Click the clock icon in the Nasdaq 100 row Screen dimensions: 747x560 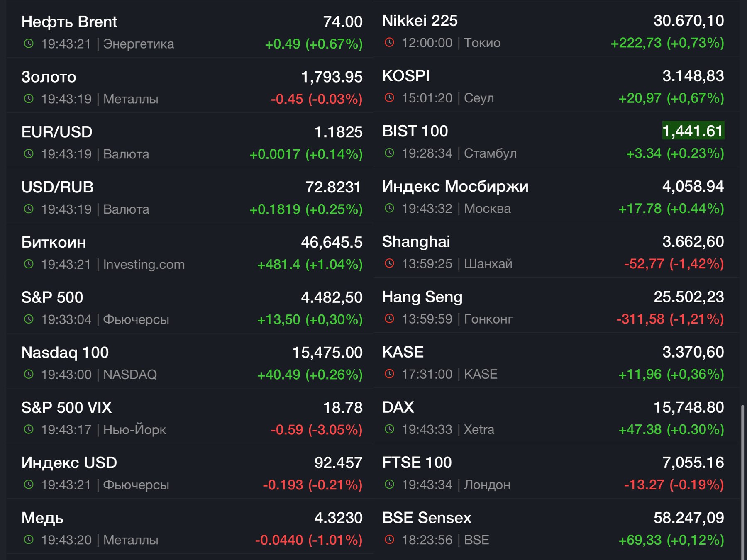tap(29, 375)
